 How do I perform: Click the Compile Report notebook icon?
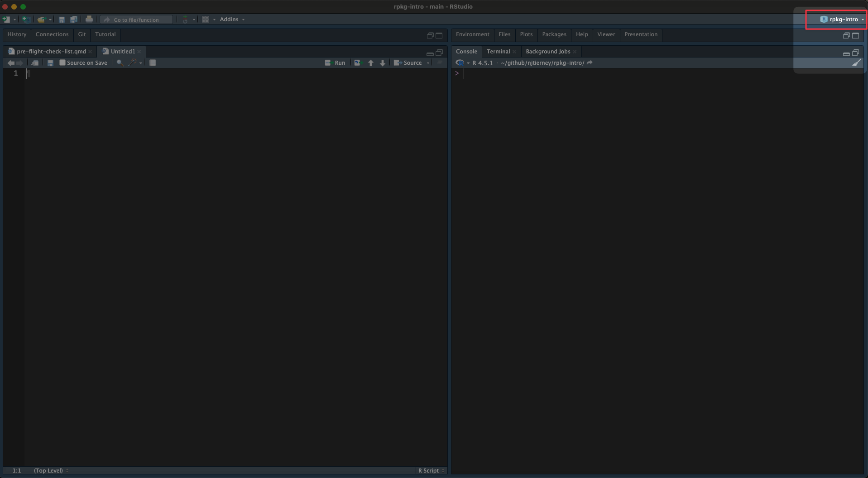coord(153,63)
